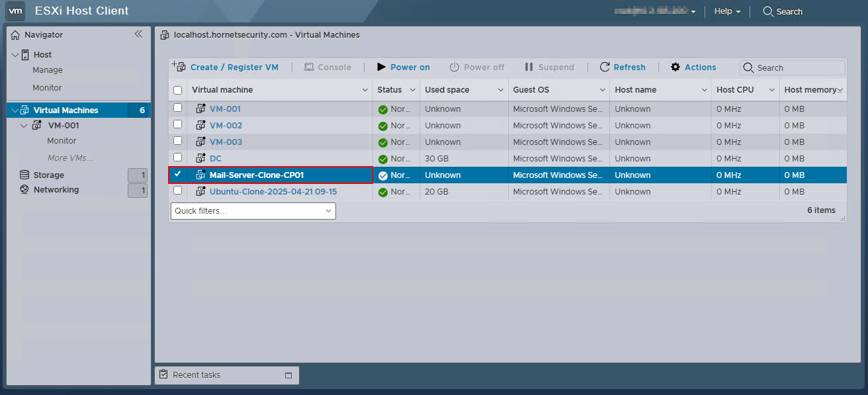The width and height of the screenshot is (868, 395).
Task: Click the Create / Register VM plus icon
Action: [179, 66]
